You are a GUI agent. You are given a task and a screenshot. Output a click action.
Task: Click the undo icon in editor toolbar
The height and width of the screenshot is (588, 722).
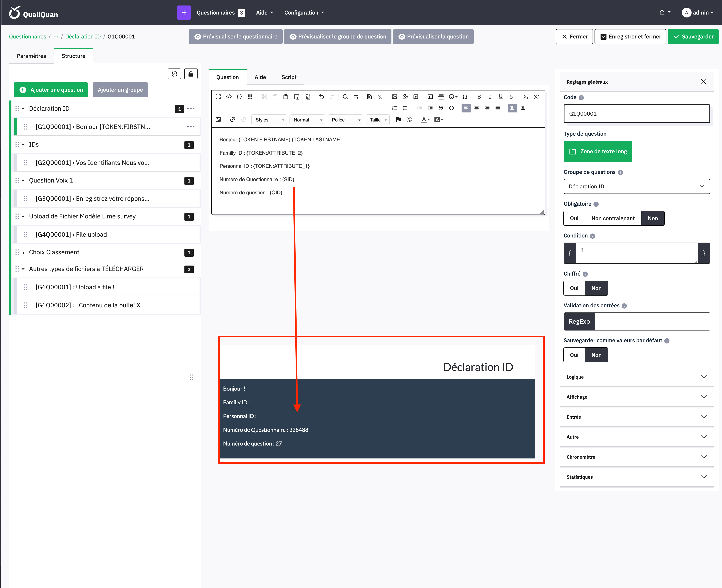point(321,97)
